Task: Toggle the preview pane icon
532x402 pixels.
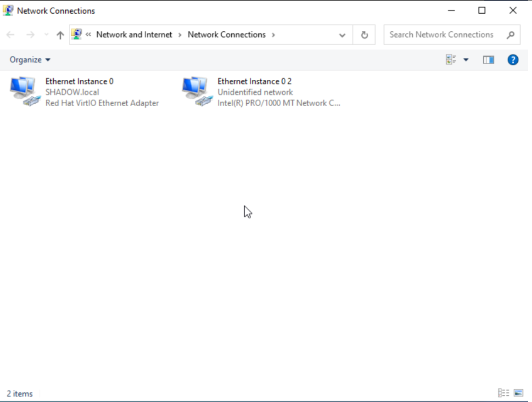Action: coord(488,60)
